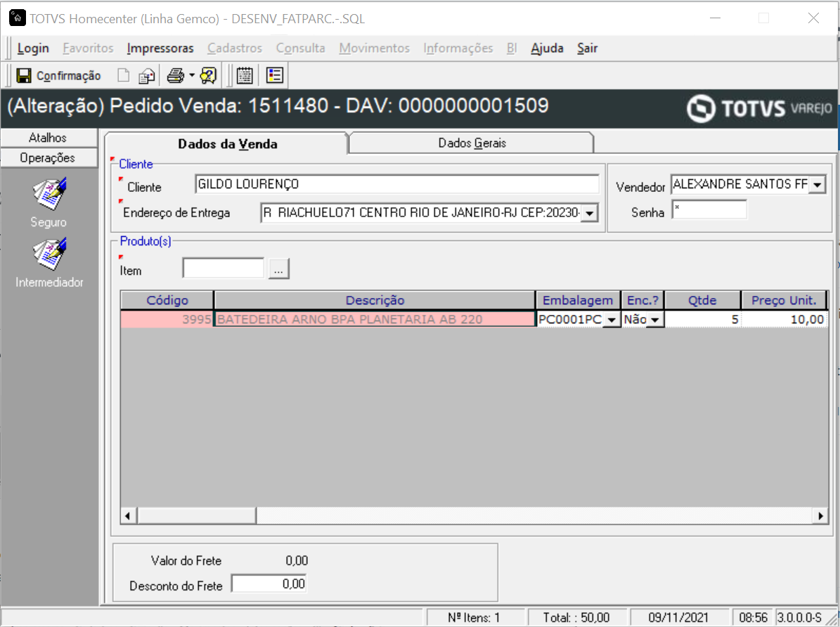
Task: Click the copy document toolbar icon
Action: (146, 76)
